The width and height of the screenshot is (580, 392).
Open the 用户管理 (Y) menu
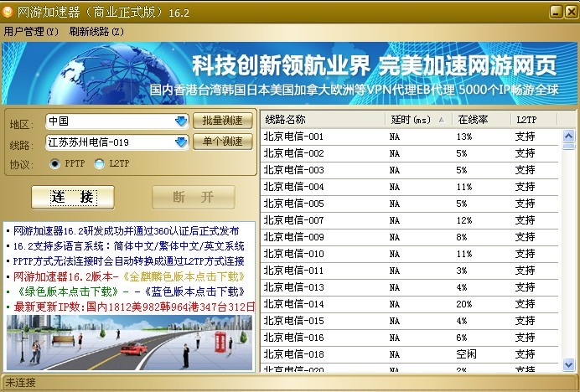(31, 32)
